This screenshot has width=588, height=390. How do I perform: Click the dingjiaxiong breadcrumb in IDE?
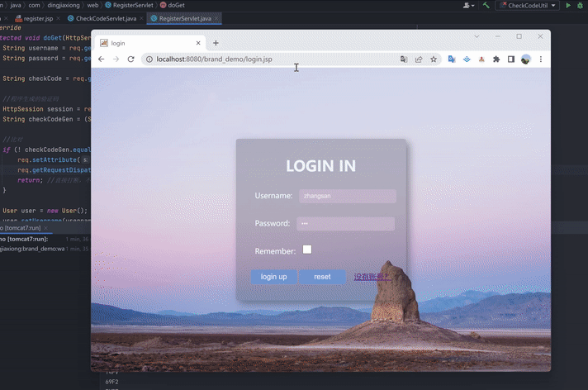tap(64, 5)
